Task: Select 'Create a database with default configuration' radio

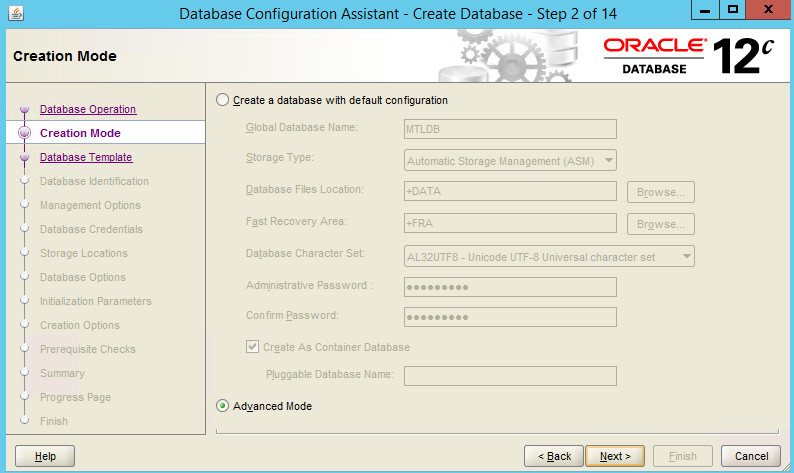Action: pyautogui.click(x=222, y=100)
